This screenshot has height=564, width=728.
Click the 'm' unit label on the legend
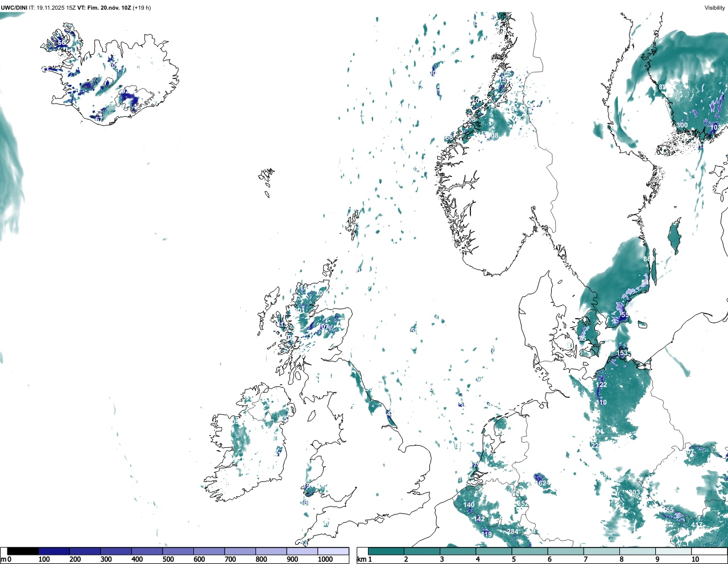tap(3, 559)
